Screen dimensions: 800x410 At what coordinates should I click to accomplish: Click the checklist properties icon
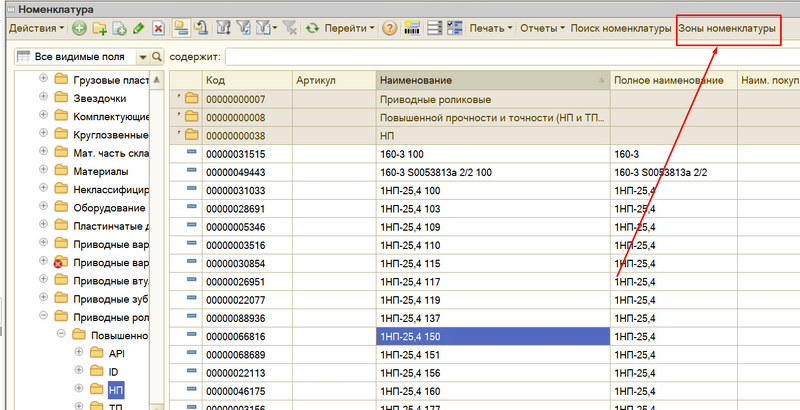click(454, 29)
